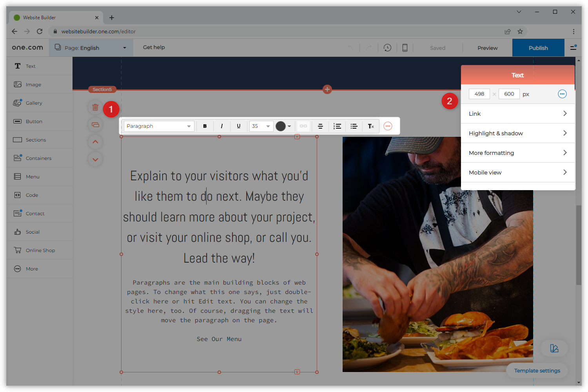Expand the Page: English selector
Image resolution: width=588 pixels, height=392 pixels.
coord(91,48)
